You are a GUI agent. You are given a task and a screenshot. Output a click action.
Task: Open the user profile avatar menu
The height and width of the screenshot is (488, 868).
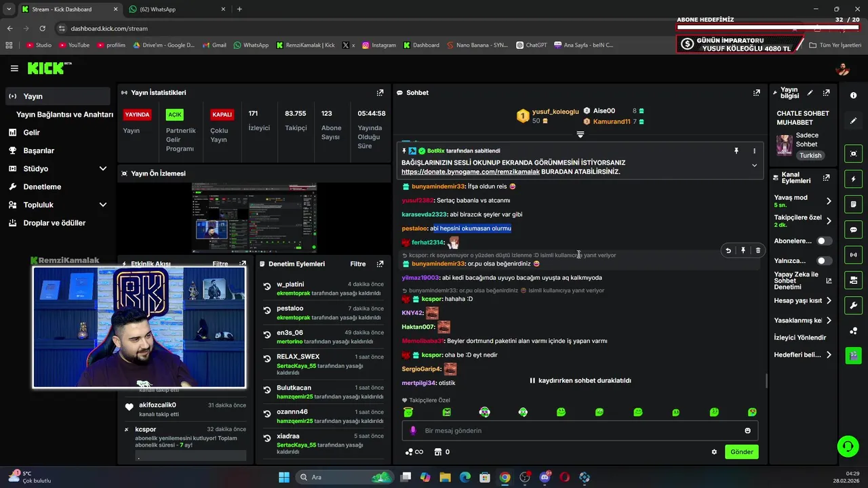842,68
